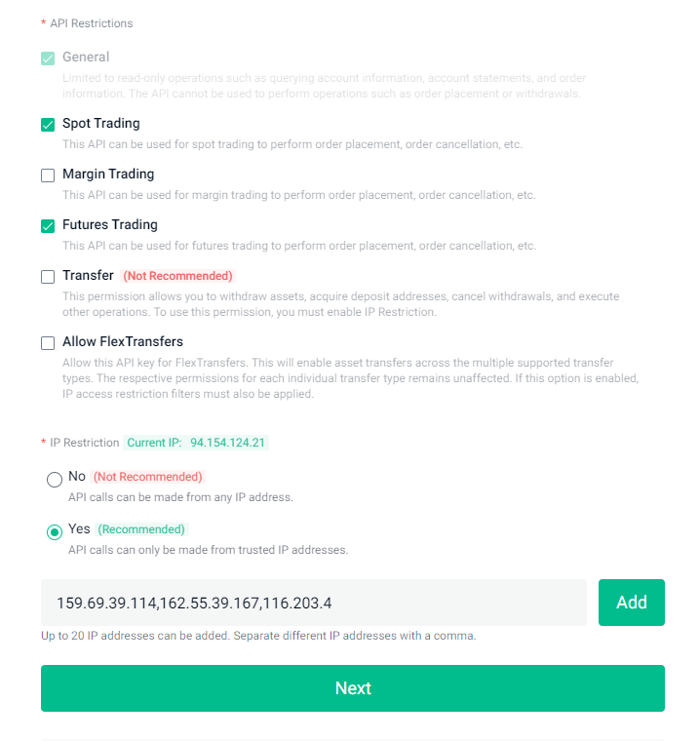This screenshot has width=700, height=741.
Task: Click the IP Restriction section label
Action: (x=84, y=443)
